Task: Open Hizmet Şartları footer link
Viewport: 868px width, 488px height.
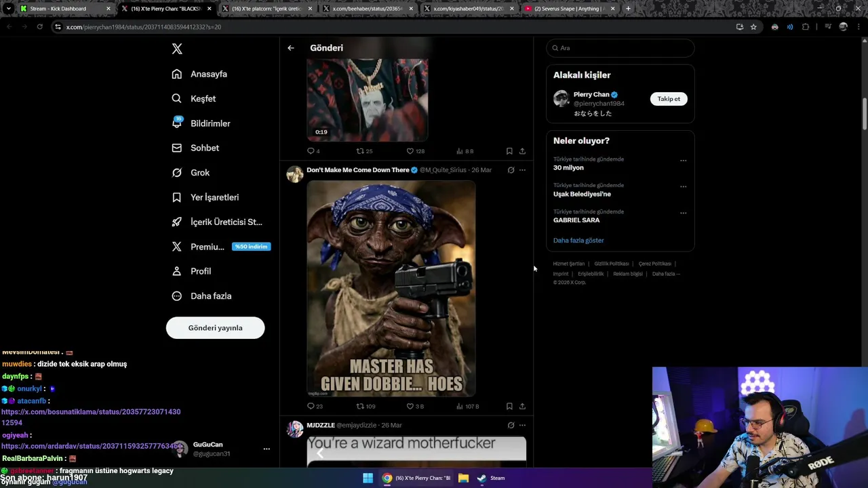Action: click(568, 264)
